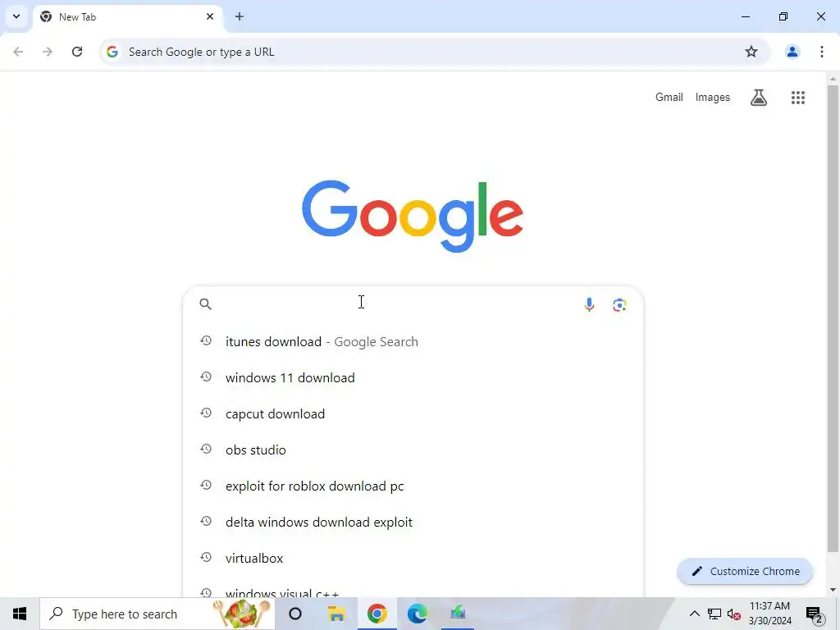The image size is (840, 630).
Task: Open the Google apps grid
Action: click(x=797, y=98)
